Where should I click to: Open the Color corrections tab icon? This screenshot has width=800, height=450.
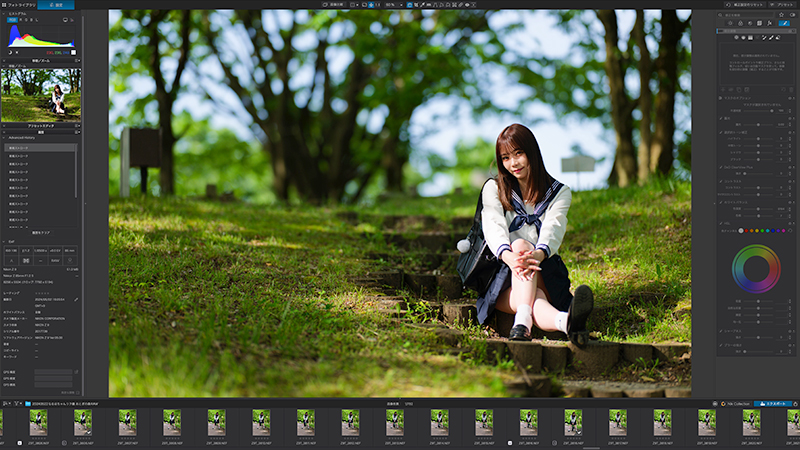[x=740, y=23]
